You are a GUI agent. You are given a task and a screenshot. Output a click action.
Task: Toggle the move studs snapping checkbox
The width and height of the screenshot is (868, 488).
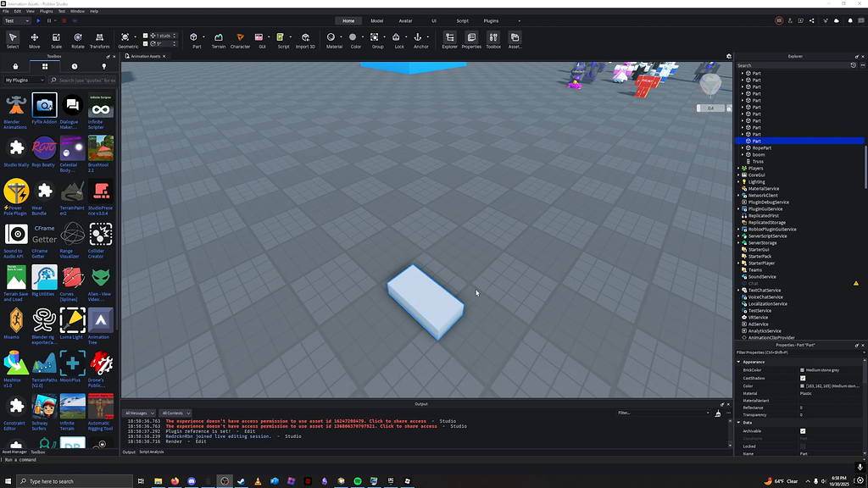pyautogui.click(x=146, y=36)
